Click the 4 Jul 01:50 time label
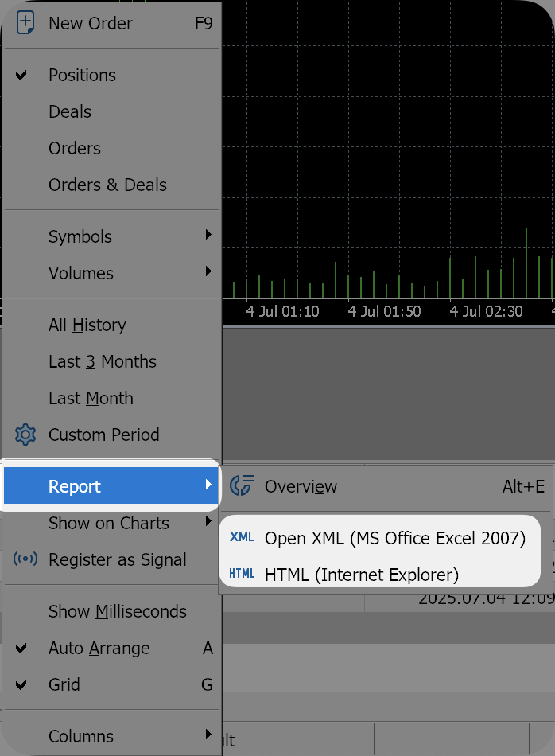This screenshot has height=756, width=555. click(x=384, y=311)
